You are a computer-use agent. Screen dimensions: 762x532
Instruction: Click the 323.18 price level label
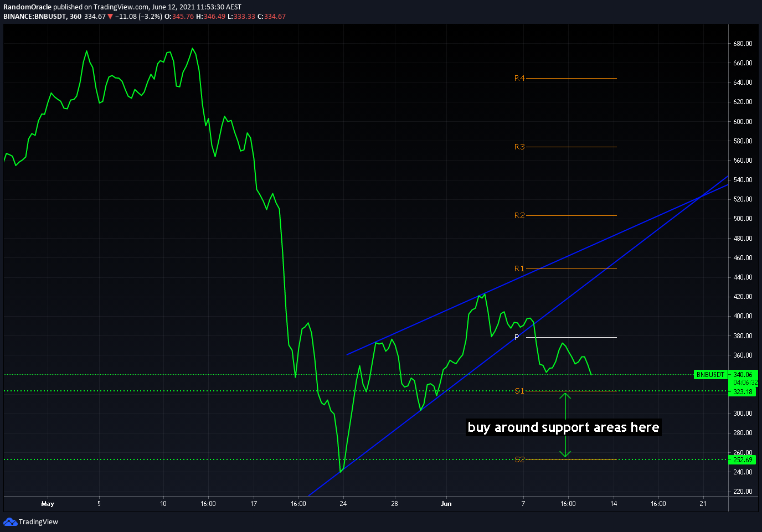tap(743, 391)
